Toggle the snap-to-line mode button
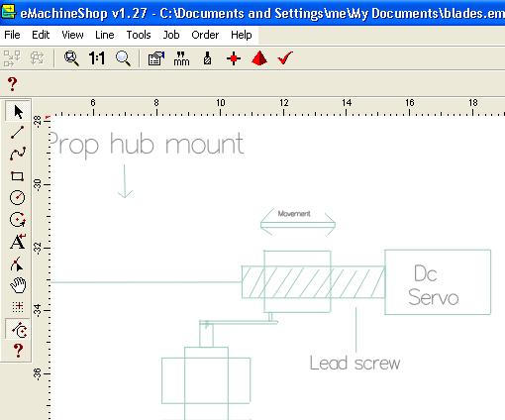The image size is (505, 420). (18, 329)
